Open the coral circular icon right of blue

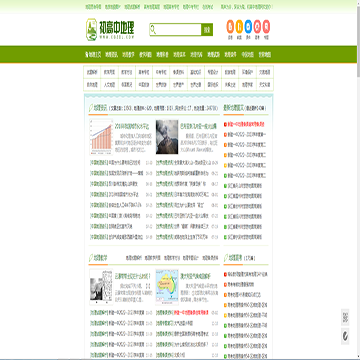(x=257, y=27)
